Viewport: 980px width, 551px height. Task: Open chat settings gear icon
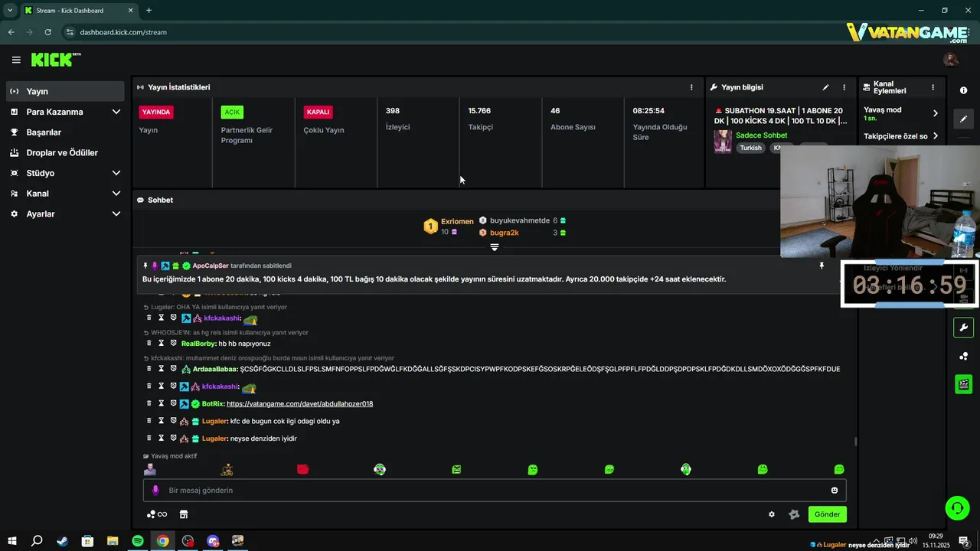click(772, 514)
